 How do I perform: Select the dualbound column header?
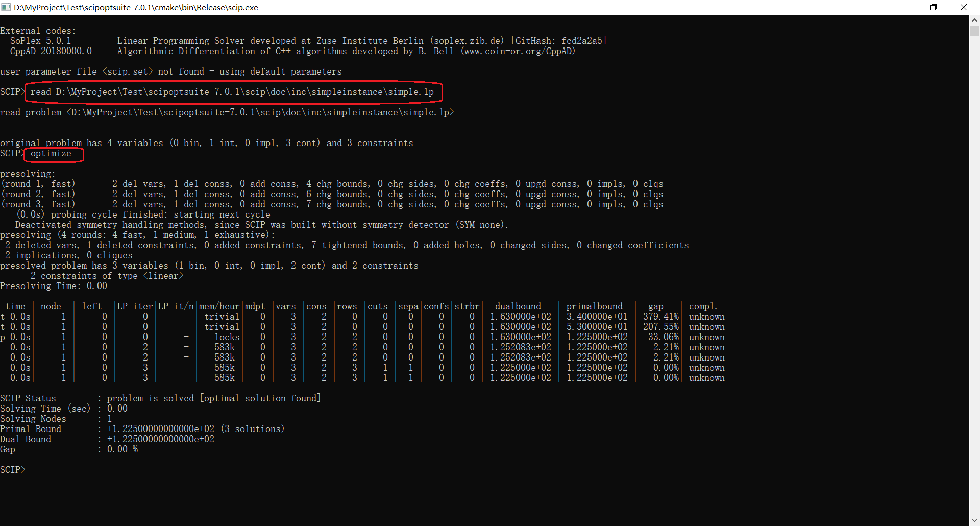click(518, 306)
